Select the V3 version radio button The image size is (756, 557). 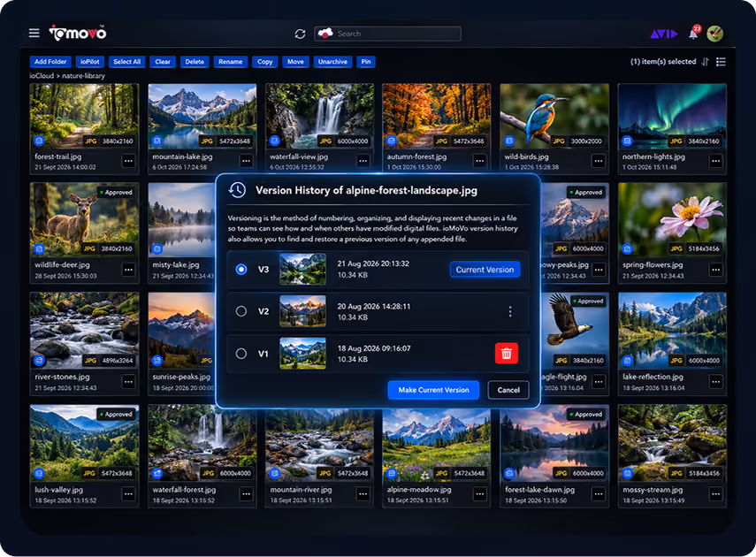(241, 269)
